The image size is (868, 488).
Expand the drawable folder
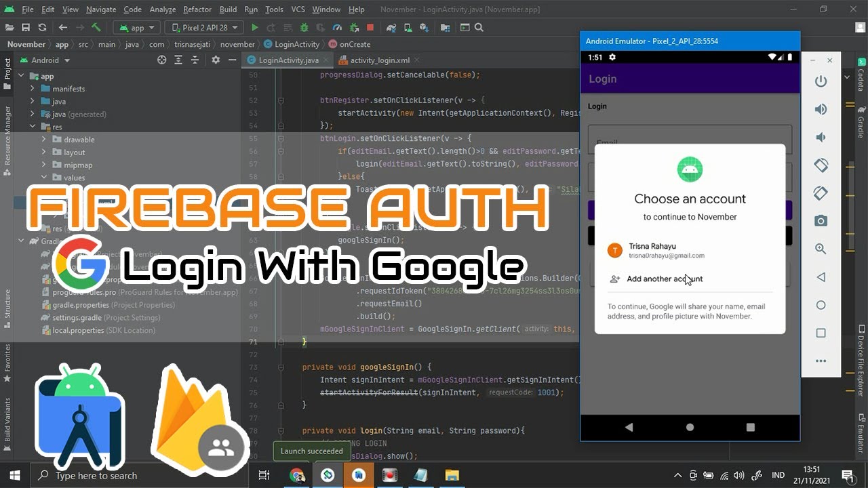click(43, 140)
